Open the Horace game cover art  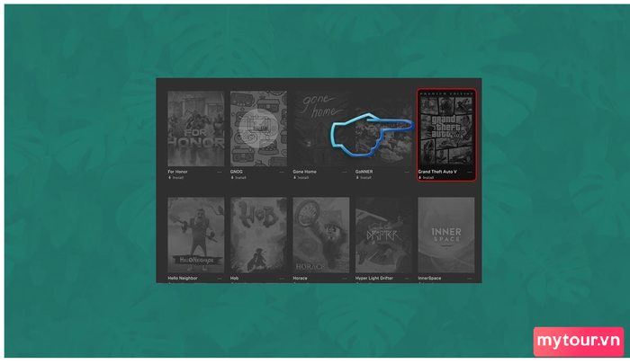(321, 235)
